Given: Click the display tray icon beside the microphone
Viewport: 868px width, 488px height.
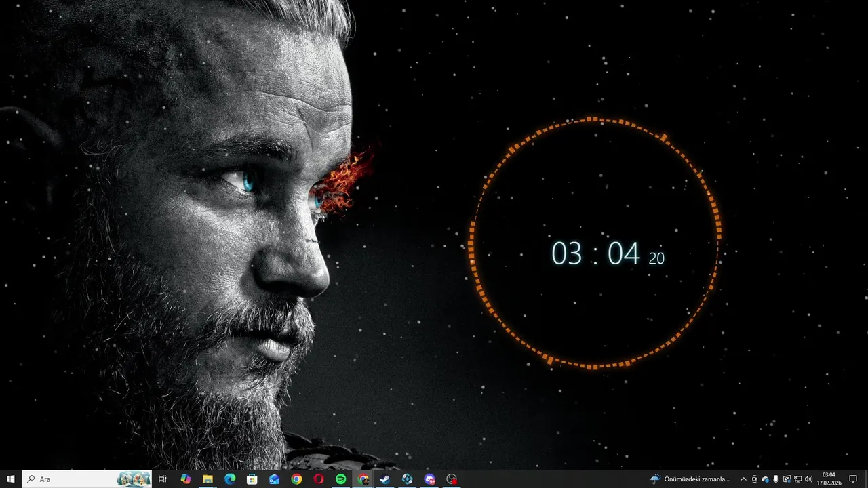Looking at the screenshot, I should [787, 479].
